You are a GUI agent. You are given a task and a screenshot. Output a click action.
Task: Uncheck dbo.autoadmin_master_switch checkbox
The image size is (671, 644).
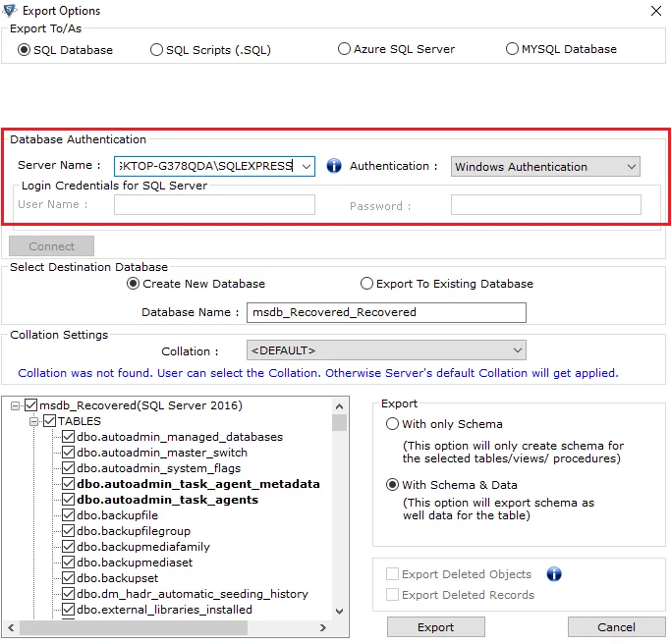click(x=68, y=452)
